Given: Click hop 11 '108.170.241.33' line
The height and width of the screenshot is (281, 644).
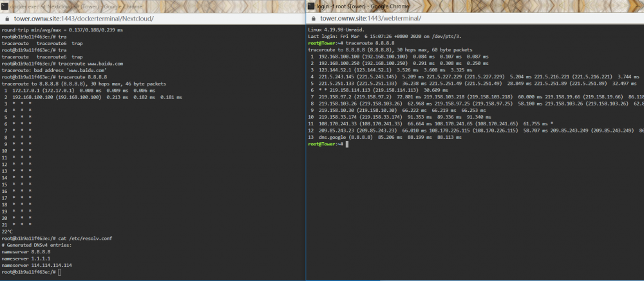Looking at the screenshot, I should point(430,123).
